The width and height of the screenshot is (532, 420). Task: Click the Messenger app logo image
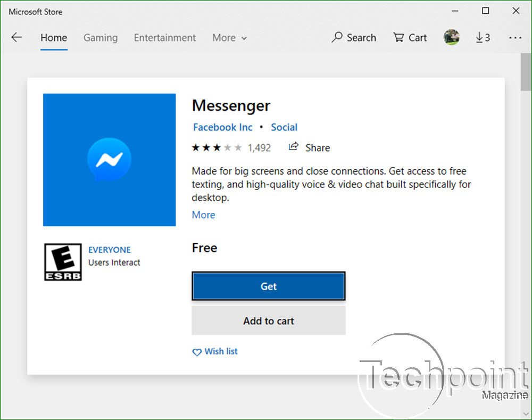(x=109, y=160)
